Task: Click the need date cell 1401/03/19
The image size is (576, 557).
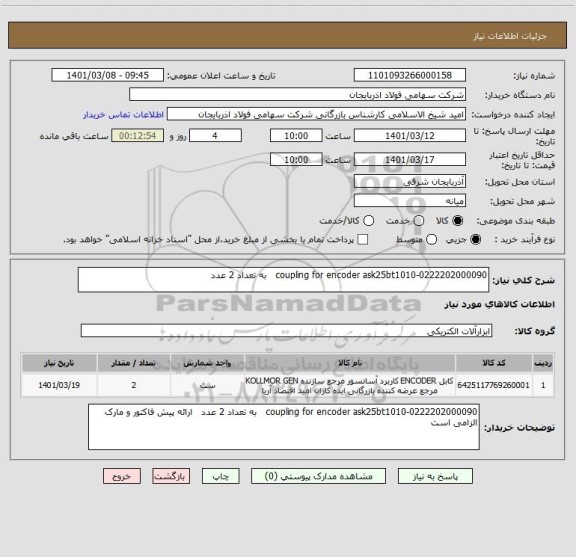Action: point(59,385)
